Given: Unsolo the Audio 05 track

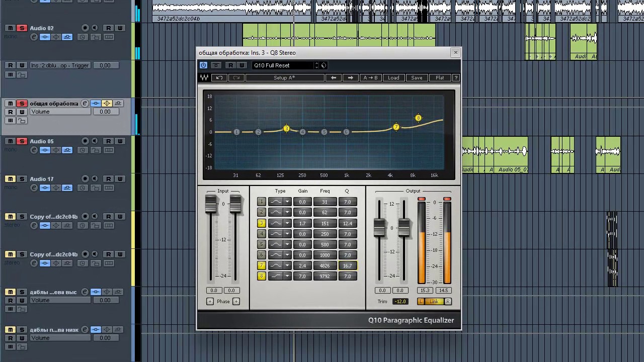Looking at the screenshot, I should pyautogui.click(x=22, y=141).
